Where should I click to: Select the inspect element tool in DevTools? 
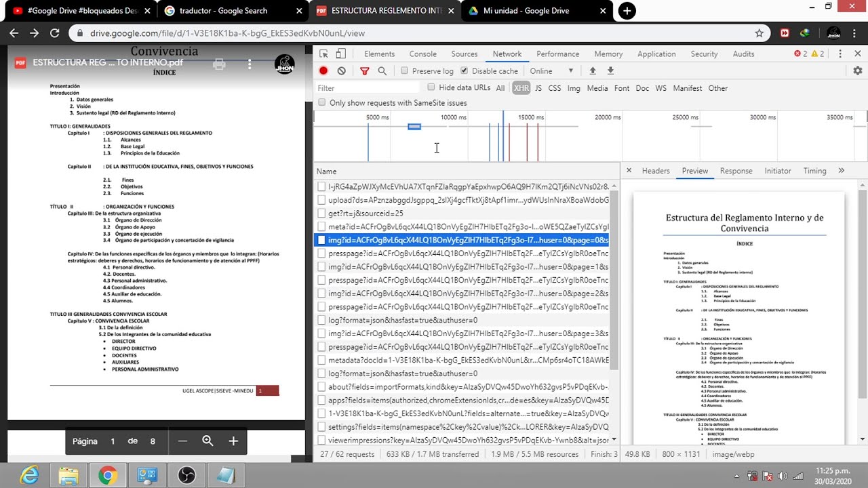[x=324, y=54]
